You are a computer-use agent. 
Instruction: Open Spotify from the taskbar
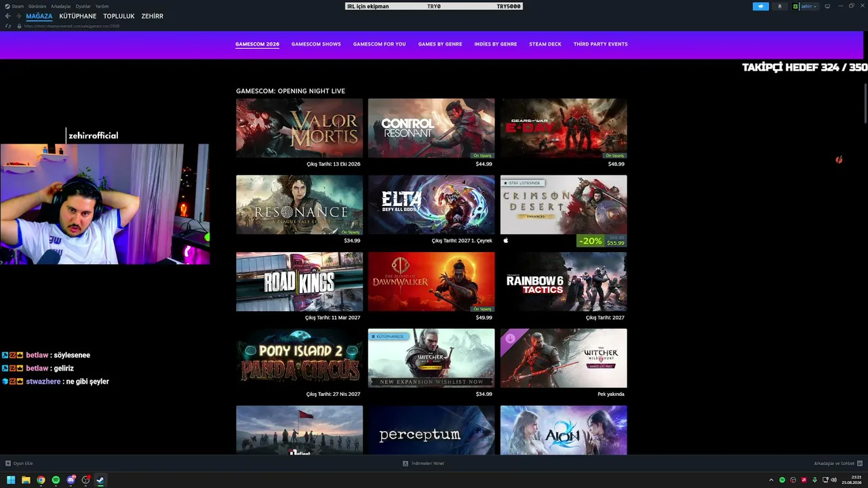coord(56,480)
